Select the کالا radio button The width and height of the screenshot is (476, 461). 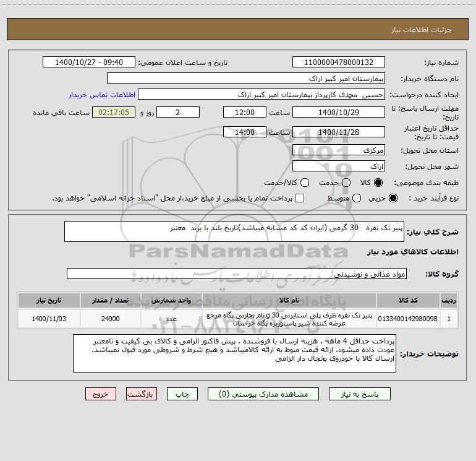pyautogui.click(x=378, y=183)
